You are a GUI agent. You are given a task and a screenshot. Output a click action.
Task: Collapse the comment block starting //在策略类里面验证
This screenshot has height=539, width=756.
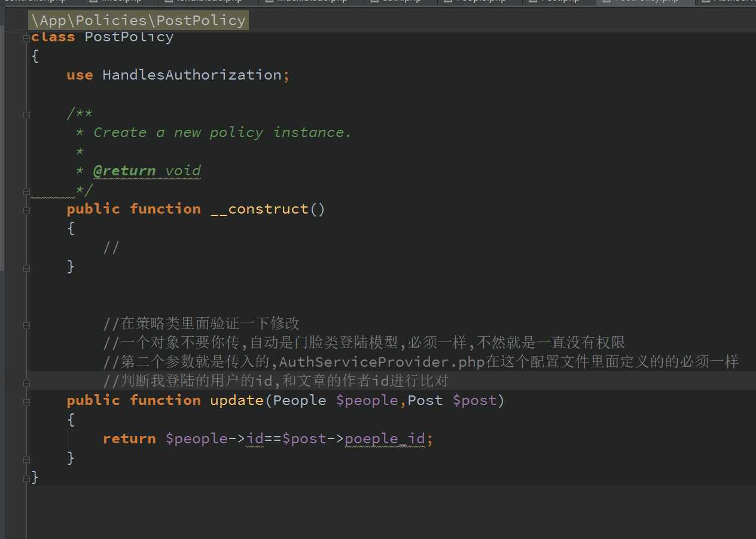pyautogui.click(x=26, y=325)
